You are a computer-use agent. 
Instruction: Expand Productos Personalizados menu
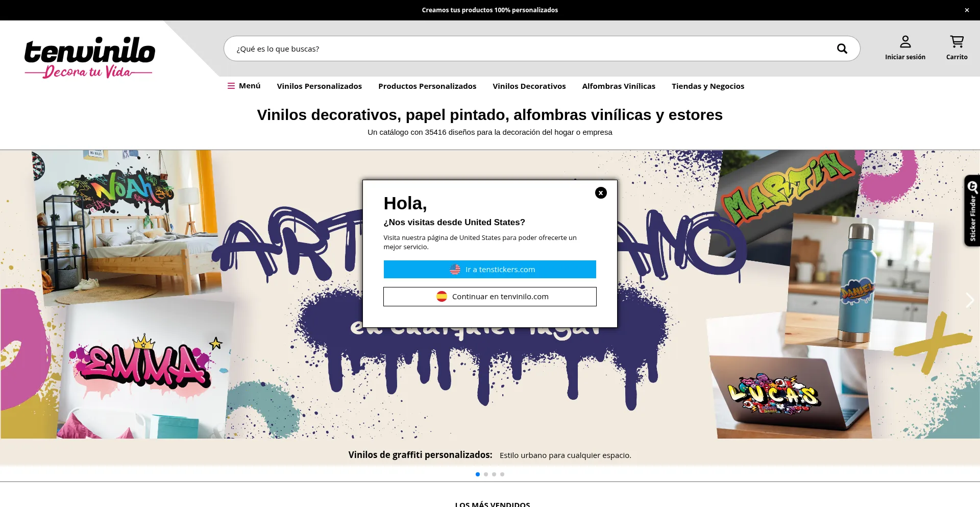coord(427,86)
